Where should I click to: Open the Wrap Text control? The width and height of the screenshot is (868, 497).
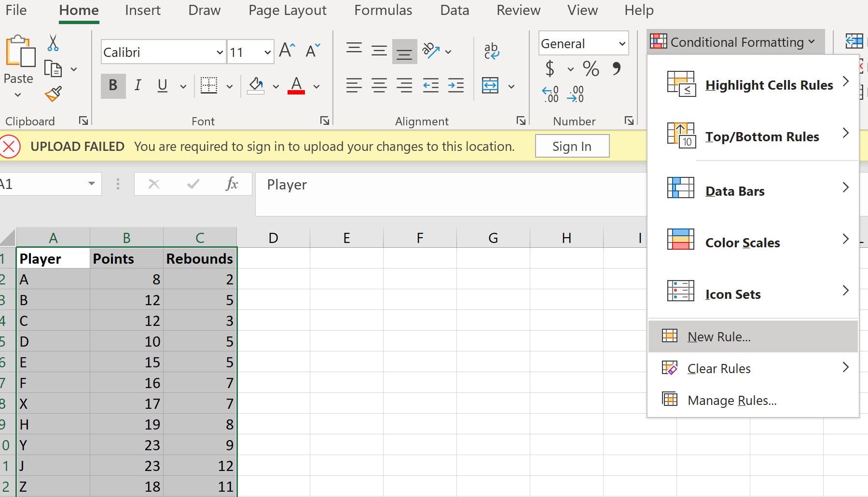pyautogui.click(x=492, y=51)
